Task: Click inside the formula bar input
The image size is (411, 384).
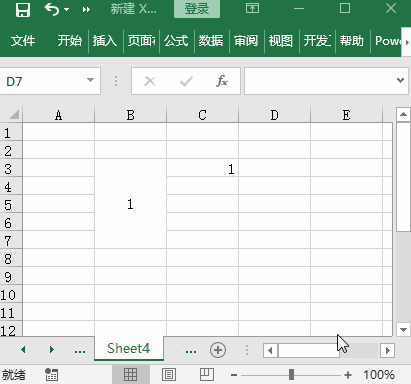Action: point(319,81)
